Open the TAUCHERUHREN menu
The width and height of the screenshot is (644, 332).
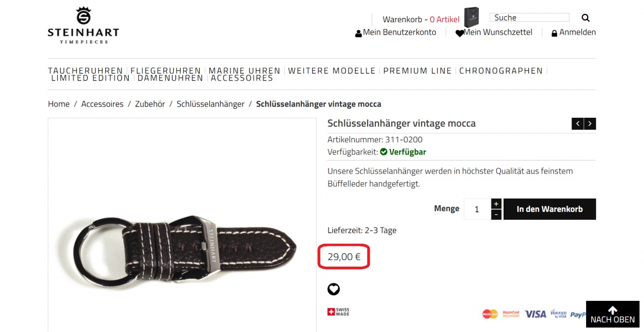[x=86, y=71]
